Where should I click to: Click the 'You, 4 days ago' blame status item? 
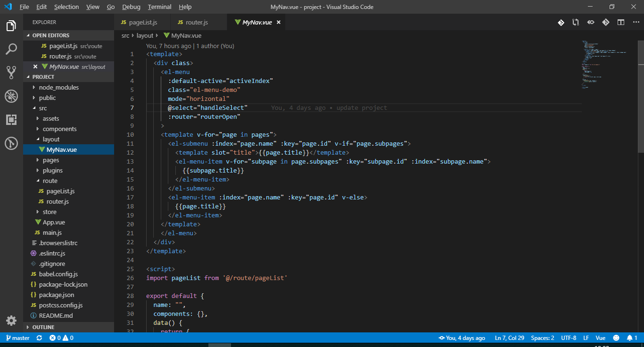[462, 338]
